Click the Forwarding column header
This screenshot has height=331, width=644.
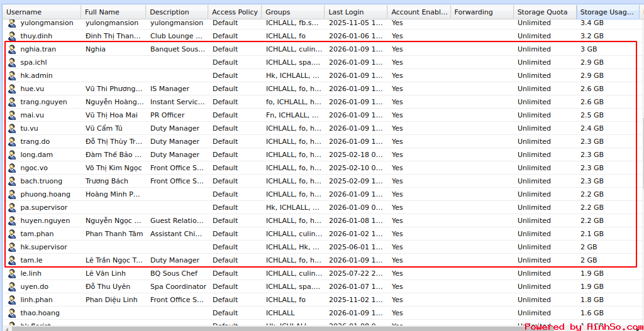tap(481, 12)
